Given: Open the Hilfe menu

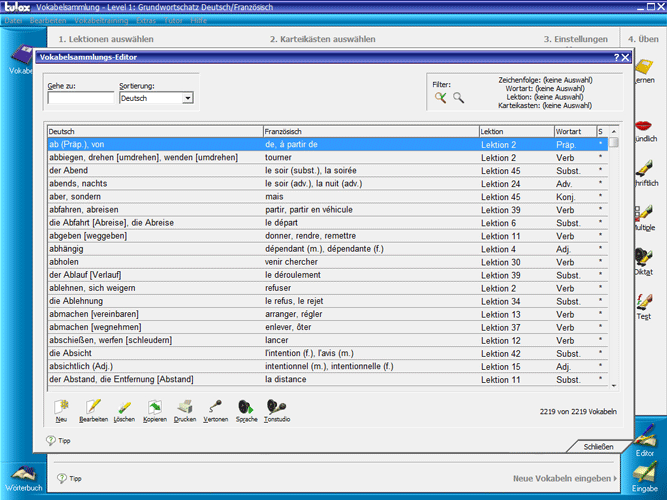Looking at the screenshot, I should [x=198, y=20].
